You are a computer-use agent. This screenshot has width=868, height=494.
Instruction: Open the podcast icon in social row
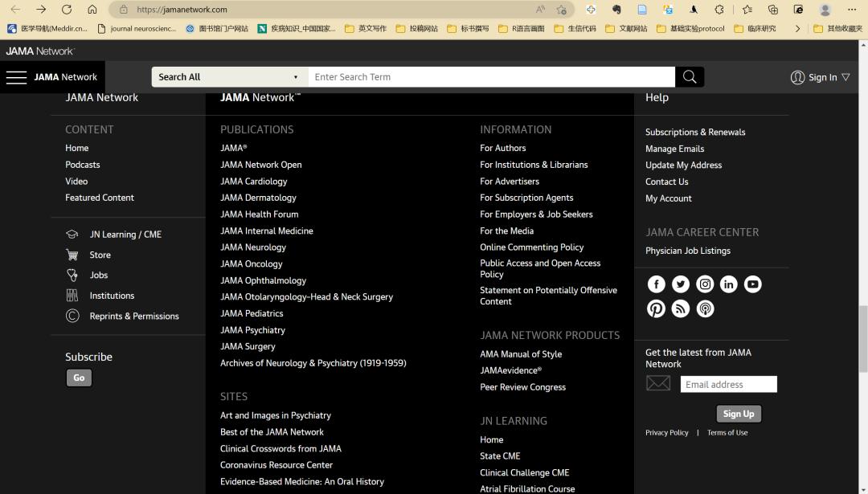point(705,308)
